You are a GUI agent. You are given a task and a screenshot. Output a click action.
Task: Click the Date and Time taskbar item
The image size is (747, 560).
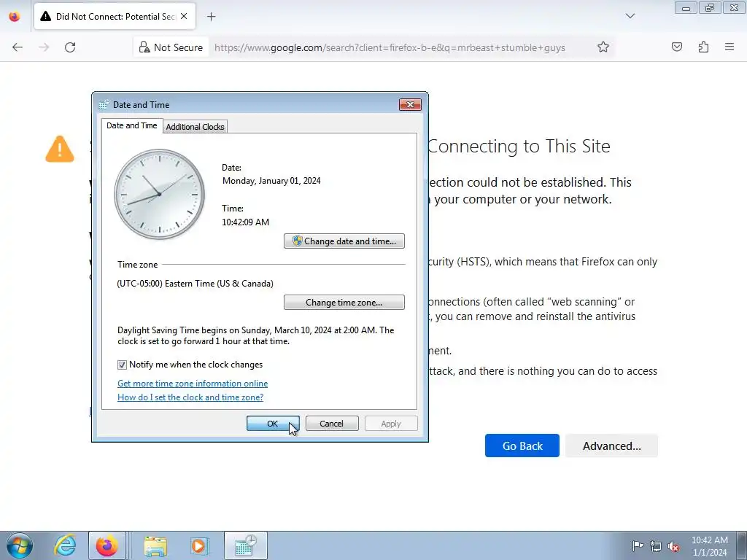(245, 545)
